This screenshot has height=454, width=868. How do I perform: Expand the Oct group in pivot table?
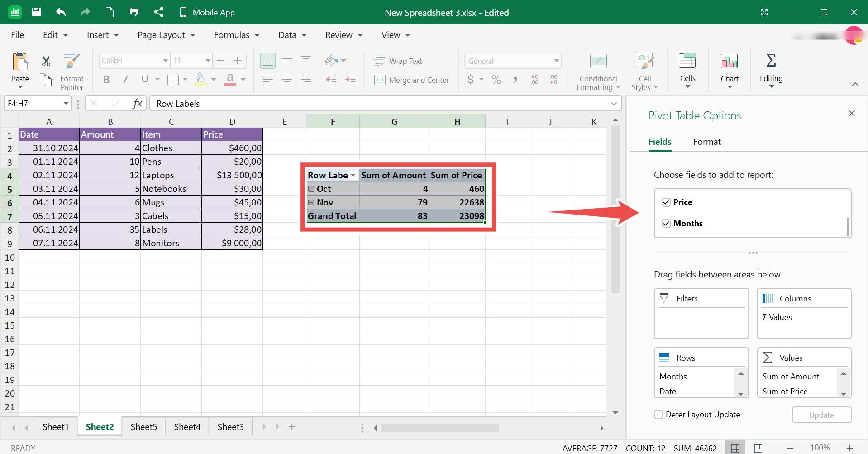click(x=310, y=189)
